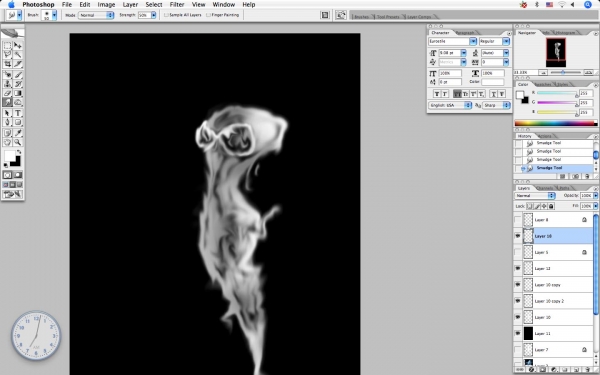This screenshot has height=375, width=600.
Task: Click the Underline style button in Character
Action: point(494,94)
